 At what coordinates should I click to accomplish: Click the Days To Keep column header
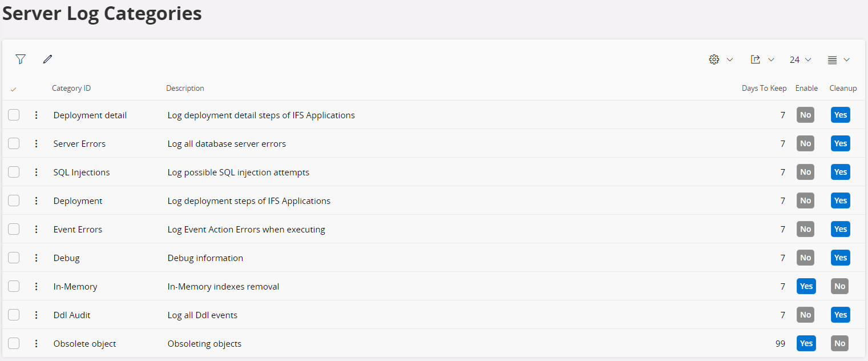click(764, 88)
